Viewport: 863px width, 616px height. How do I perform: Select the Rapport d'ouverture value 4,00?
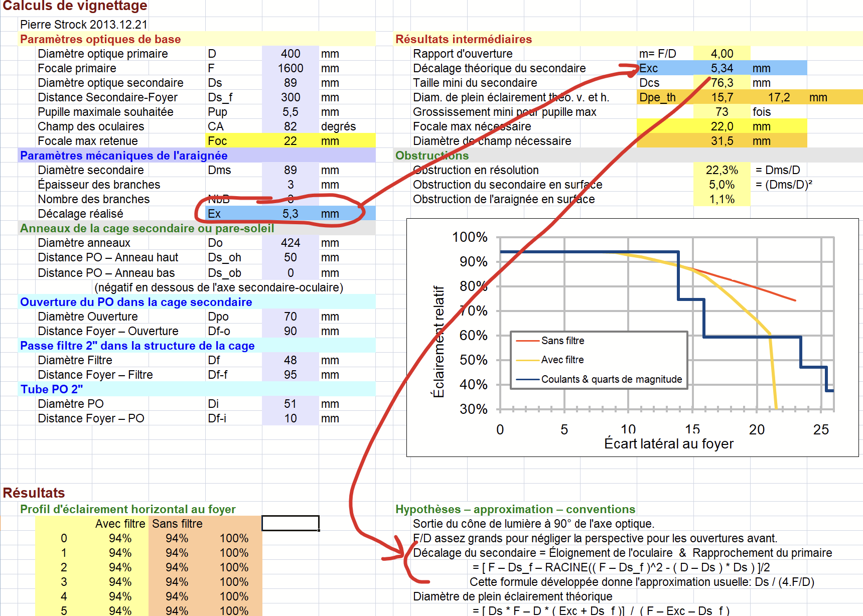(x=722, y=54)
